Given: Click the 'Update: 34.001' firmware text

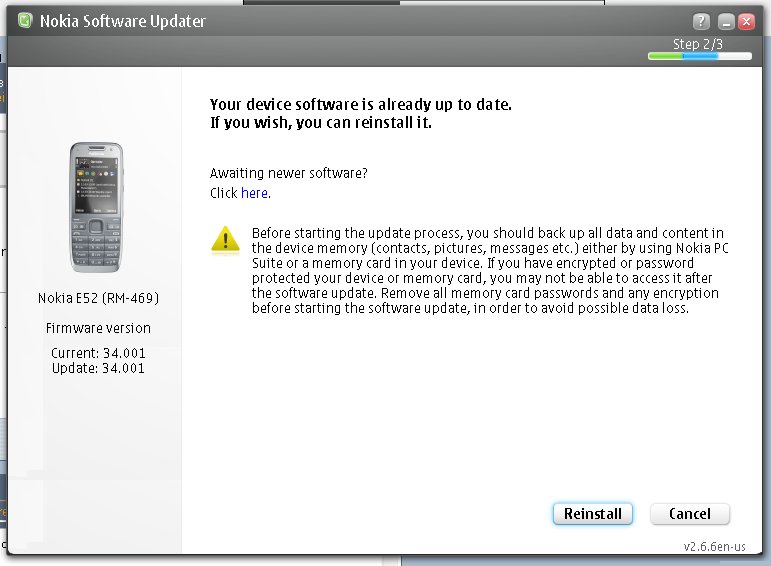Looking at the screenshot, I should pos(98,368).
